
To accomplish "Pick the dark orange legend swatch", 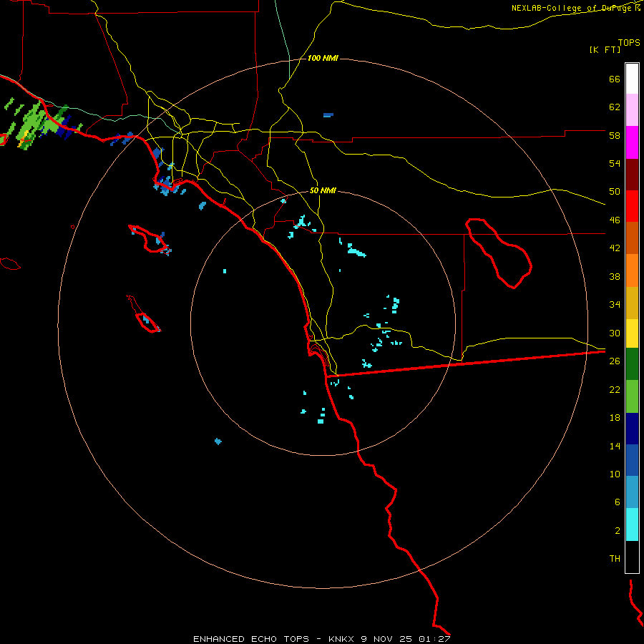I will 632,238.
